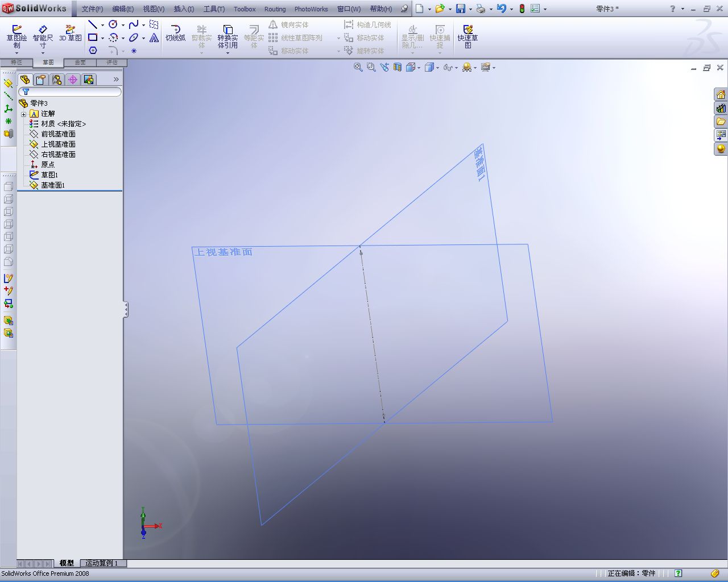Select 基准面1 in the feature tree

click(x=53, y=185)
